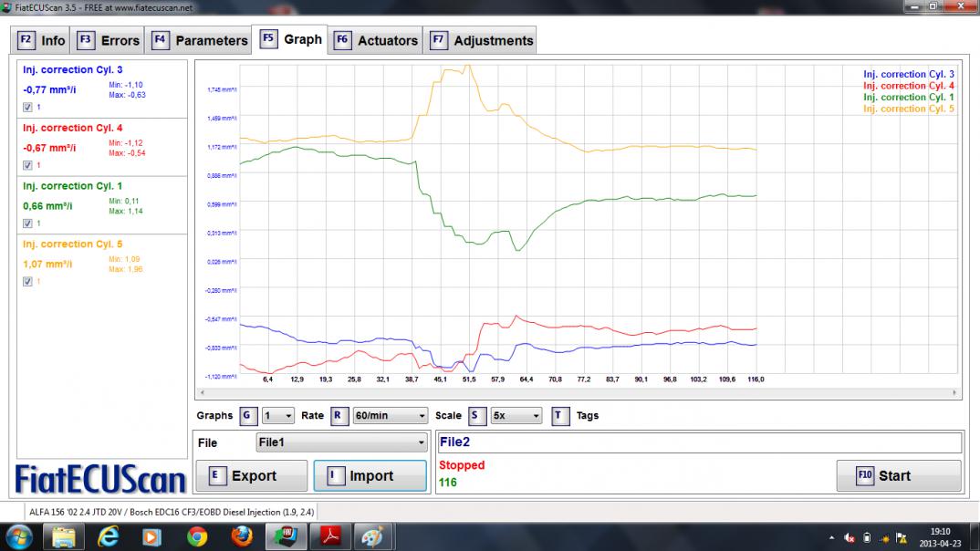Click the T icon for Tags
980x551 pixels.
(560, 415)
